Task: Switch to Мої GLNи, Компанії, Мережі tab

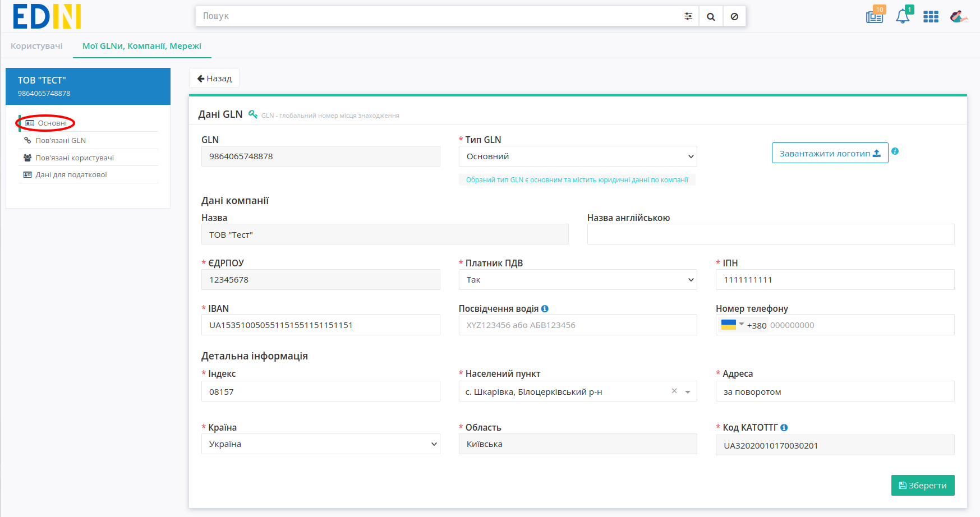Action: (142, 46)
